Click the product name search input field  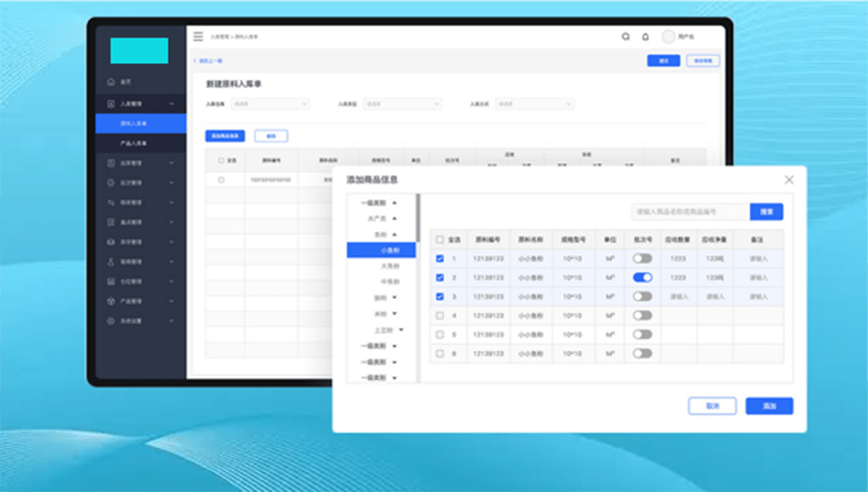click(691, 211)
